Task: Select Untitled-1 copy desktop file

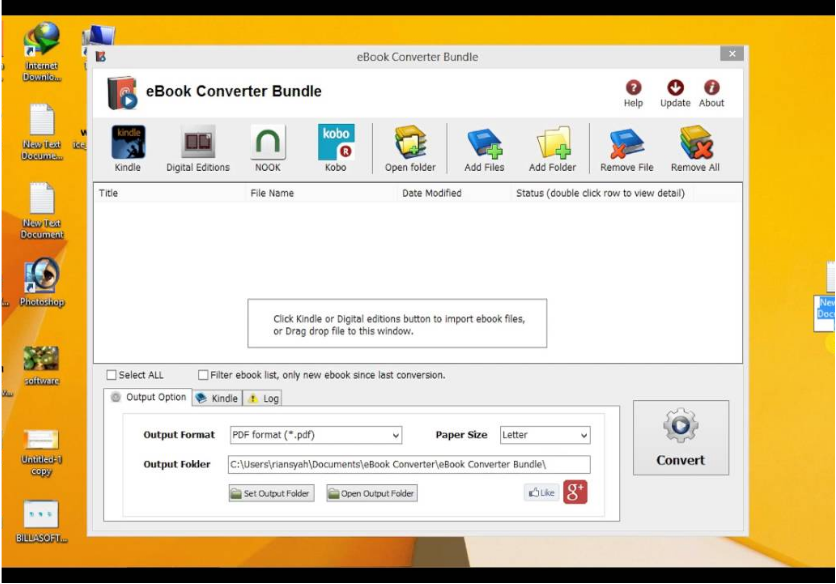Action: pos(42,452)
